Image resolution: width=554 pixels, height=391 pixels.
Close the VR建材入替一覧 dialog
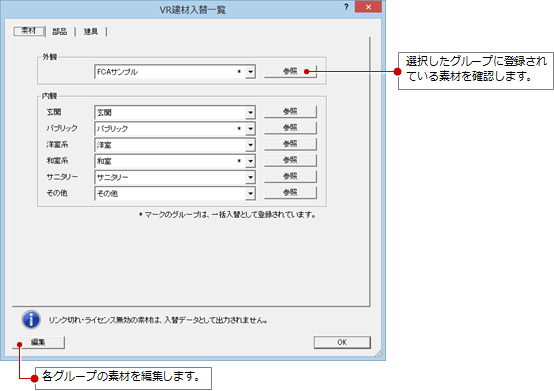click(x=368, y=7)
